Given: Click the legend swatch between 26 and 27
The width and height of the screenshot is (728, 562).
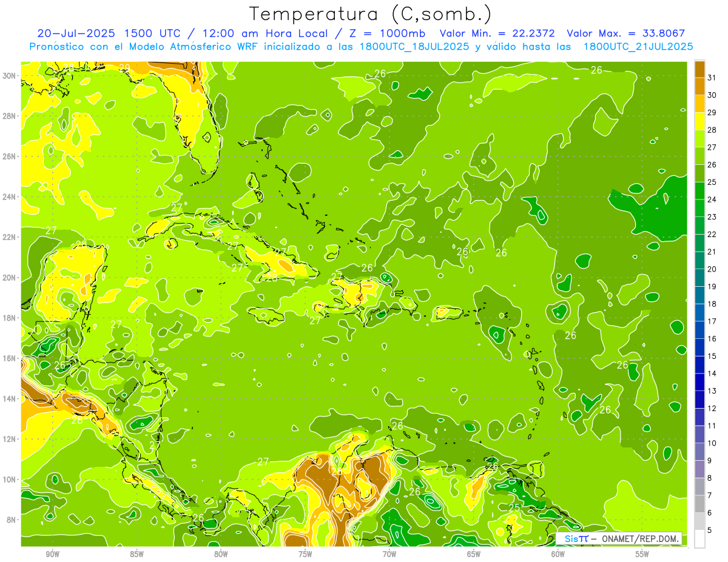Looking at the screenshot, I should (x=699, y=156).
